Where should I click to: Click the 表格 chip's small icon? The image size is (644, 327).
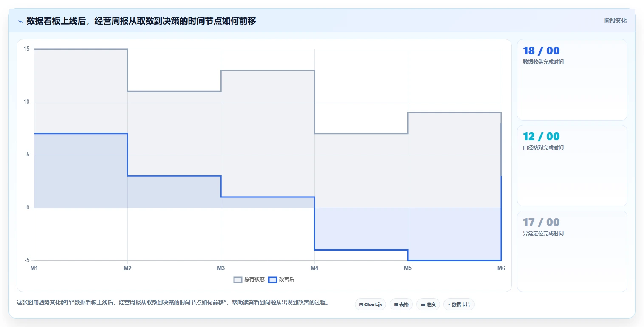tap(396, 304)
